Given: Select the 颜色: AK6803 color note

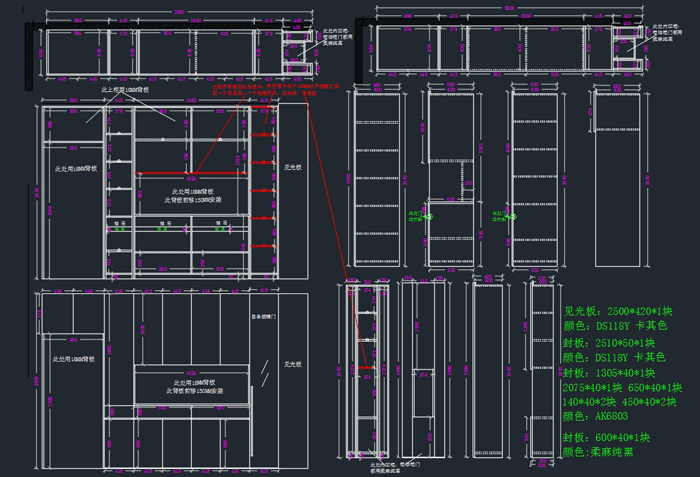Looking at the screenshot, I should click(x=600, y=416).
